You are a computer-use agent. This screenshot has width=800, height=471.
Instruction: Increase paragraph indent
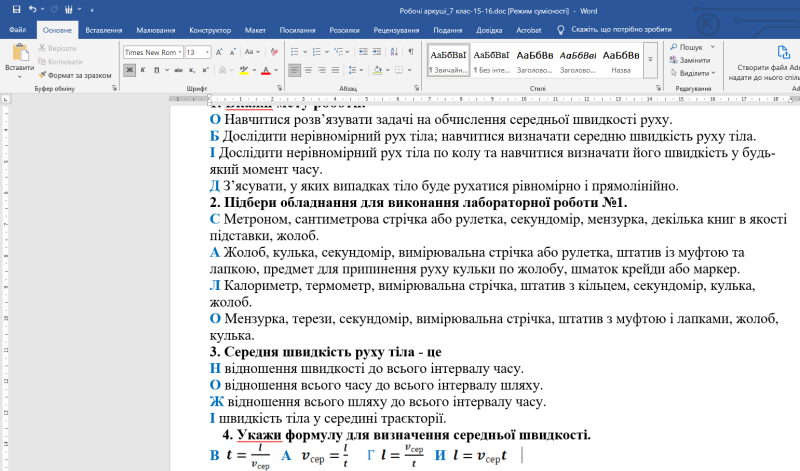[x=377, y=52]
